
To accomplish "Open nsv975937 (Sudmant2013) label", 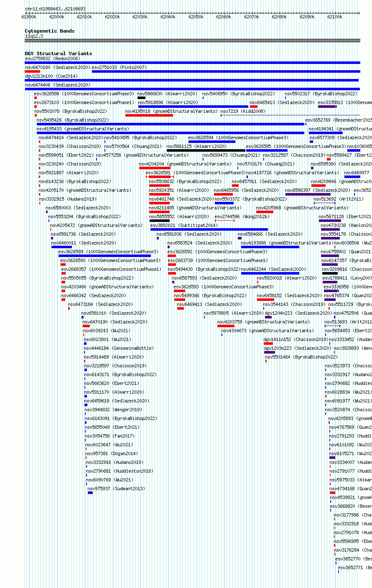I will tap(116, 489).
